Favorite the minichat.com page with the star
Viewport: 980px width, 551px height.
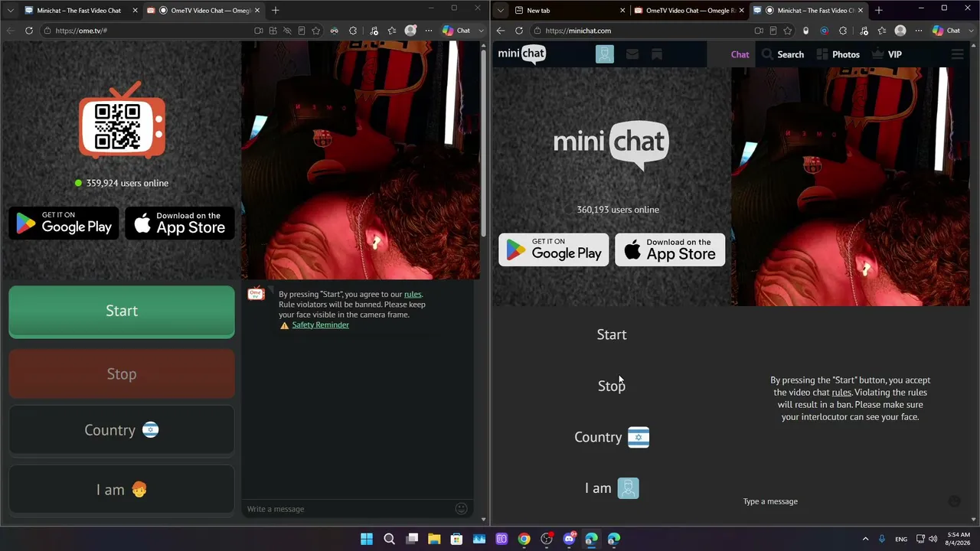787,31
